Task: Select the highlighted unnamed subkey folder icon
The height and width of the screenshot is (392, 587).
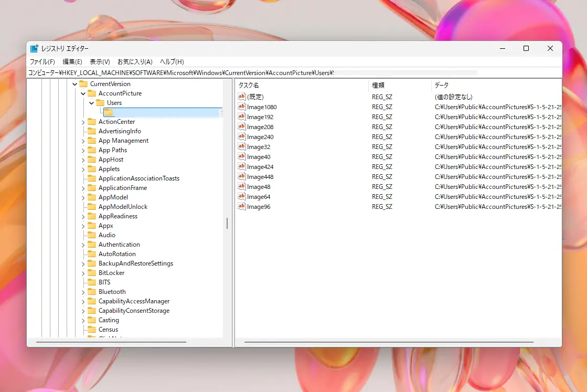Action: pyautogui.click(x=108, y=112)
